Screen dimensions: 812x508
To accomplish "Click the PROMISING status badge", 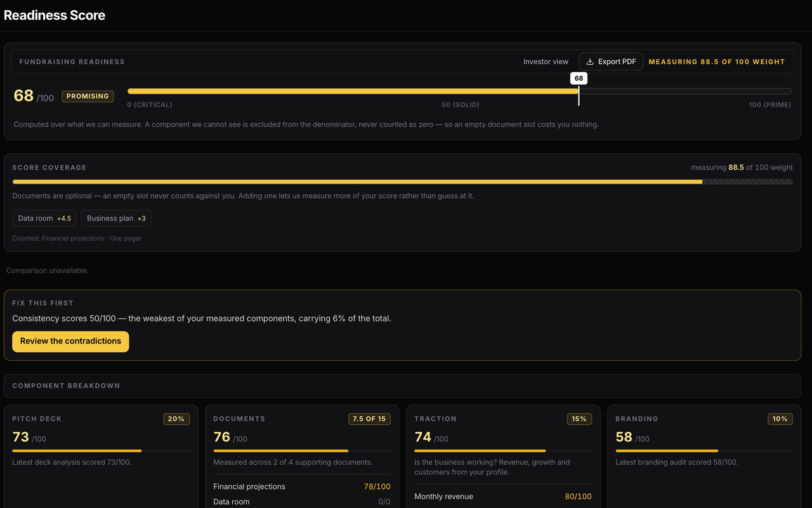I will click(88, 97).
